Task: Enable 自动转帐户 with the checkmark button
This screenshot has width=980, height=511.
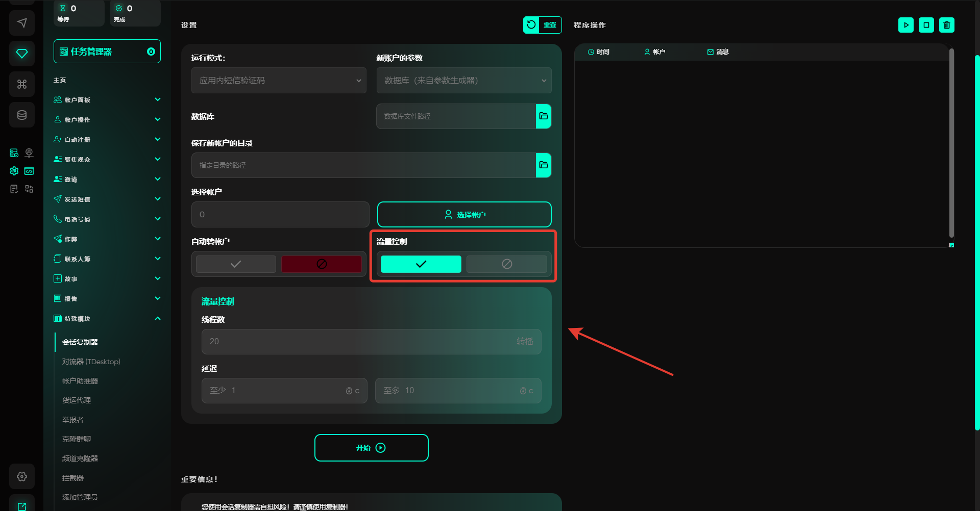Action: pyautogui.click(x=236, y=264)
